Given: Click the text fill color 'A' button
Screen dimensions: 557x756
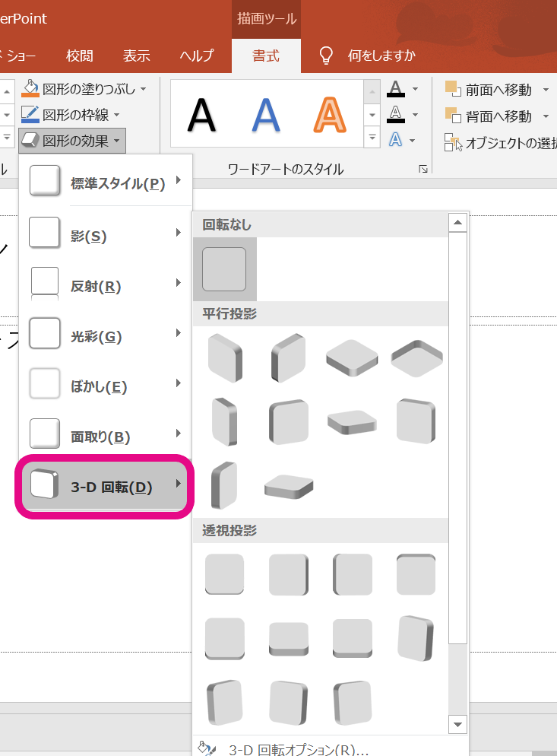Looking at the screenshot, I should pos(395,89).
